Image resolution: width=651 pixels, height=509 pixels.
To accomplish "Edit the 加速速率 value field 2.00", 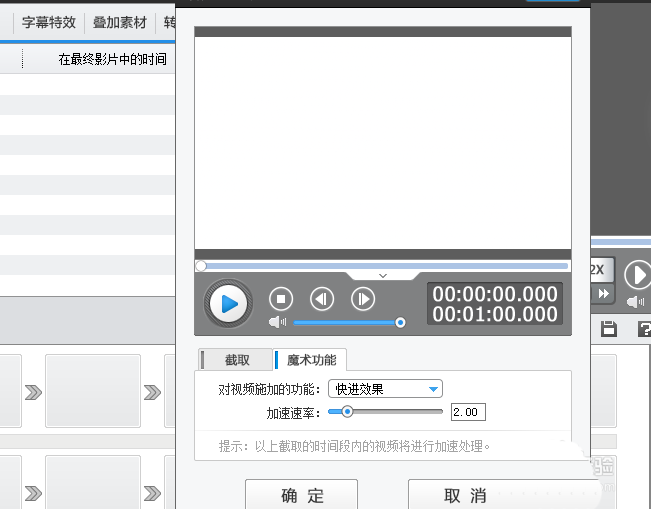I will pyautogui.click(x=468, y=412).
